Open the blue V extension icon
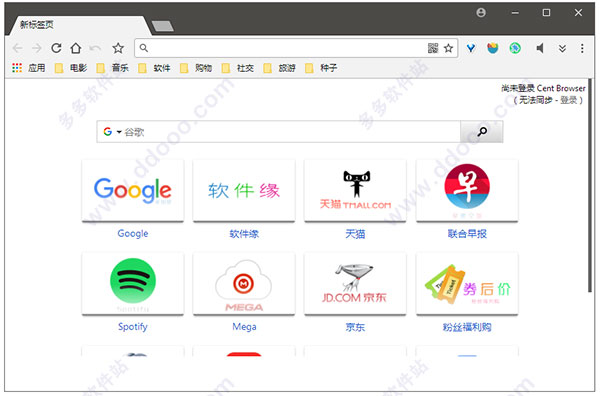The width and height of the screenshot is (600, 396). click(471, 48)
